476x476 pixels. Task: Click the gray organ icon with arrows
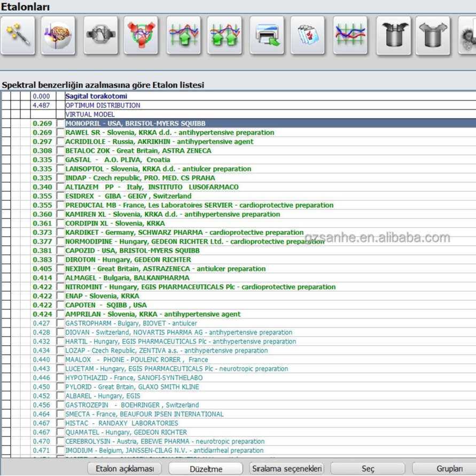pos(100,35)
